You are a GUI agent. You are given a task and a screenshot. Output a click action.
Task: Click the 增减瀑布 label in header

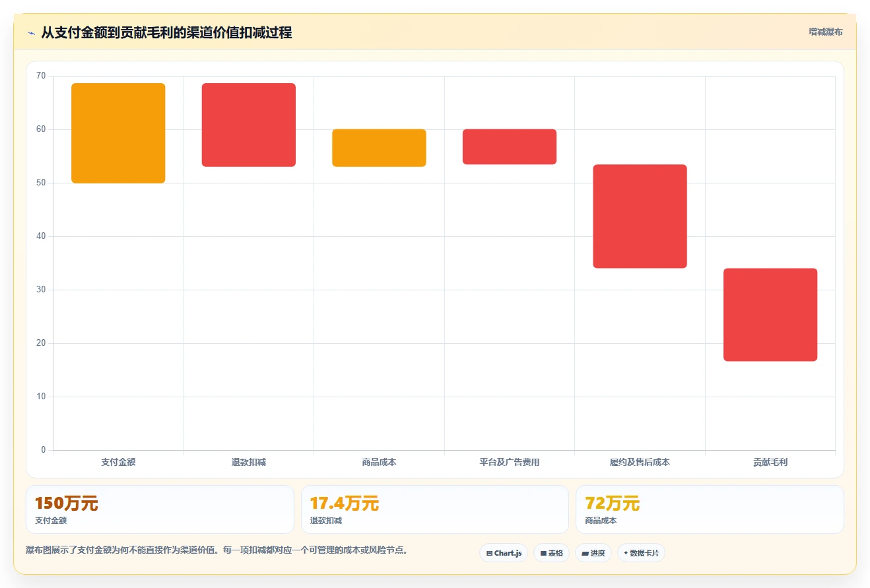tap(826, 32)
